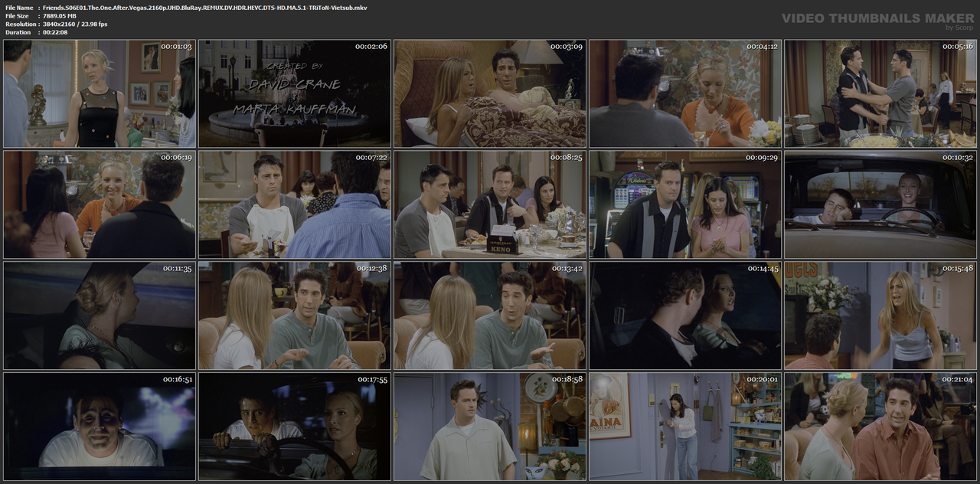Click the Duration label
This screenshot has height=484, width=980.
point(18,33)
